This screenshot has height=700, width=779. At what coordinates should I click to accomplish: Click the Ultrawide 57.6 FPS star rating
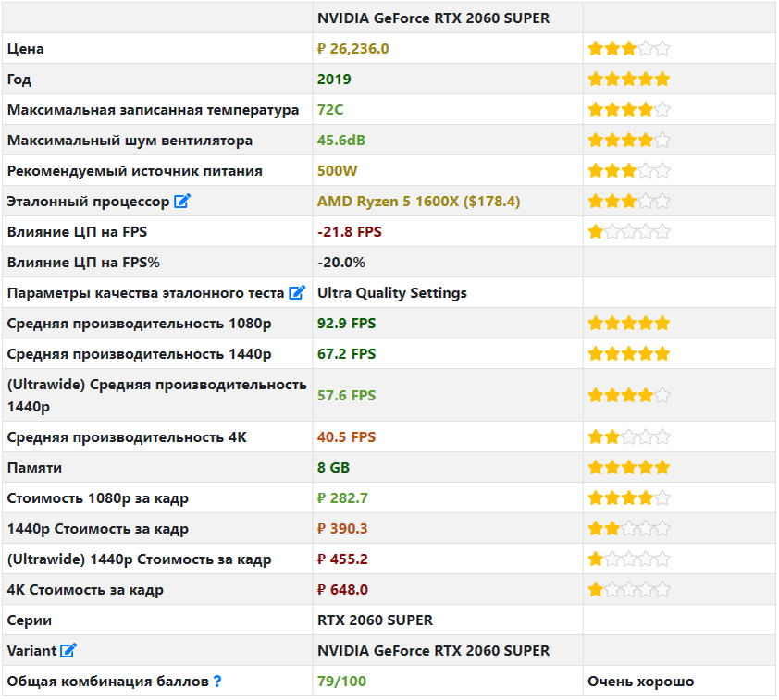[x=629, y=395]
